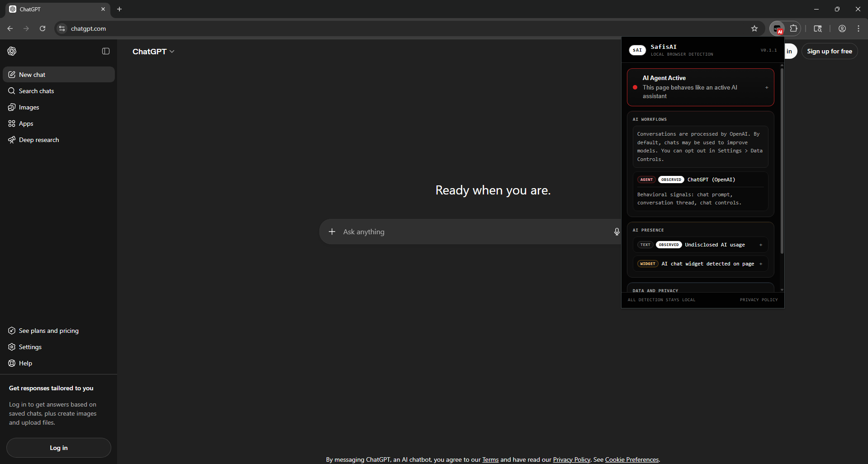The width and height of the screenshot is (868, 464).
Task: View site information icon in address bar
Action: [62, 28]
